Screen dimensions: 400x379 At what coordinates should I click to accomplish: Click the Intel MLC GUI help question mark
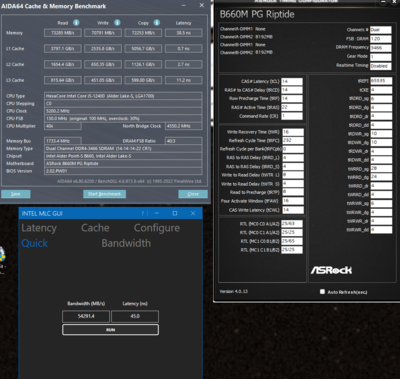click(143, 213)
